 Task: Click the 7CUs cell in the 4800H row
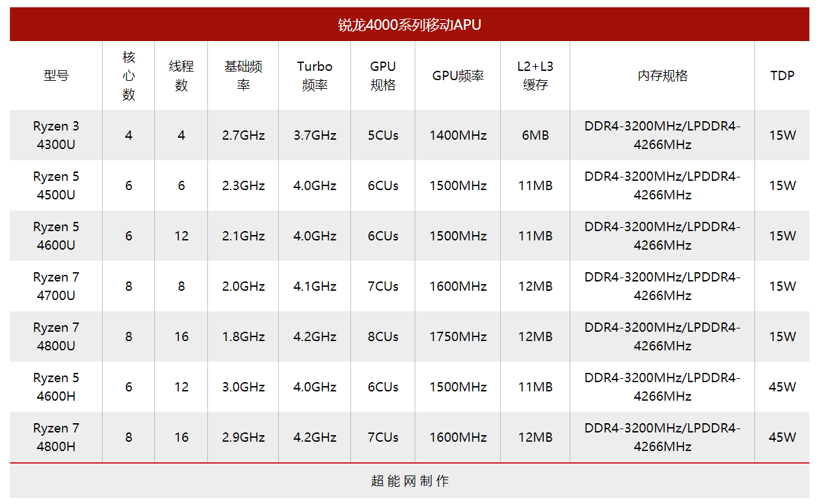pyautogui.click(x=383, y=437)
